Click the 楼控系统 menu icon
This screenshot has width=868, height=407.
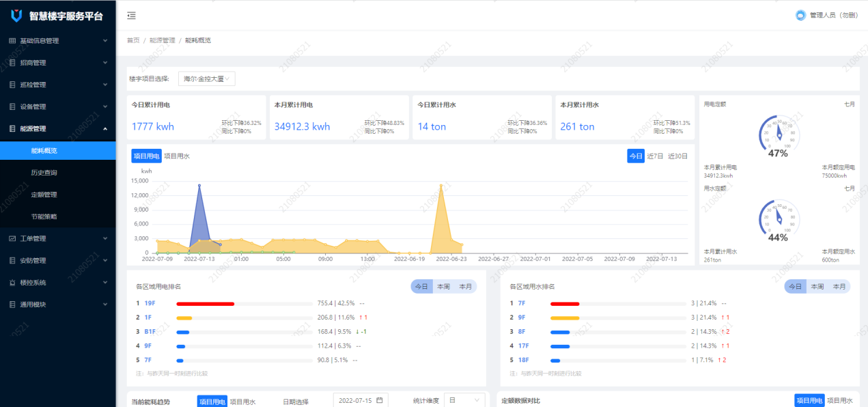12,283
